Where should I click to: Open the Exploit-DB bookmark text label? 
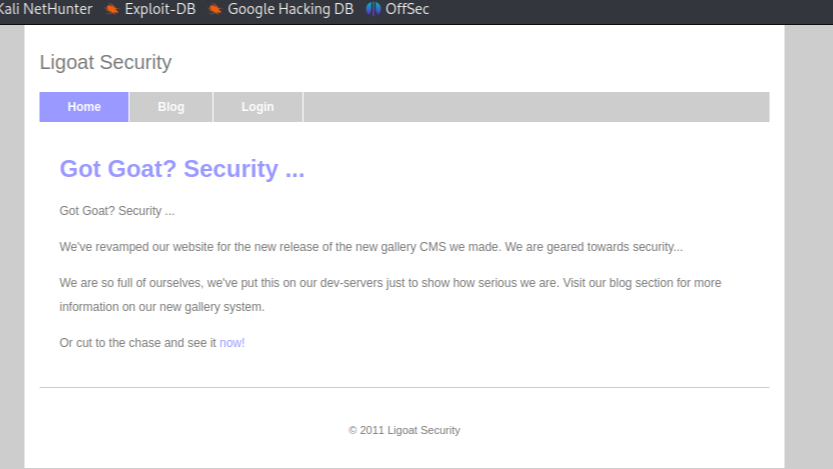(x=160, y=9)
